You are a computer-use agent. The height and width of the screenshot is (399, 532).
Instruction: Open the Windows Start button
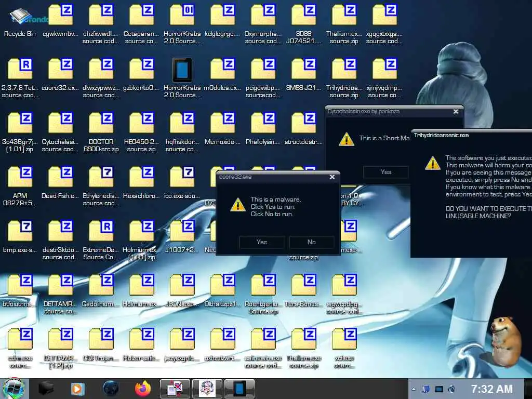point(14,389)
